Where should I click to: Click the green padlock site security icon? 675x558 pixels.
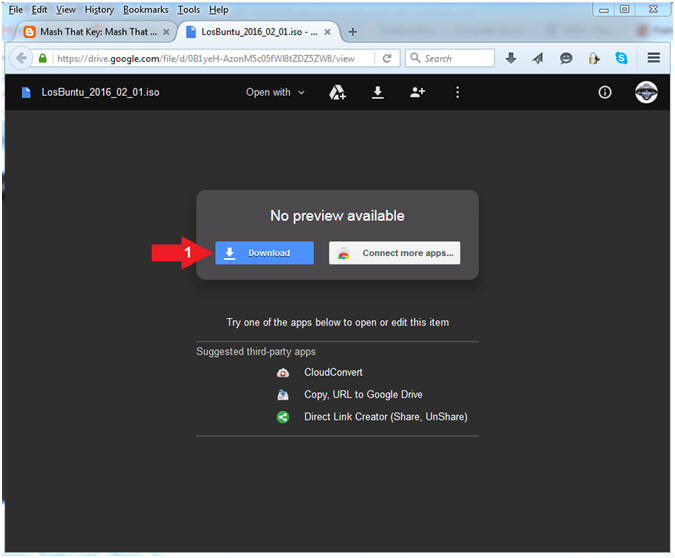pos(43,58)
